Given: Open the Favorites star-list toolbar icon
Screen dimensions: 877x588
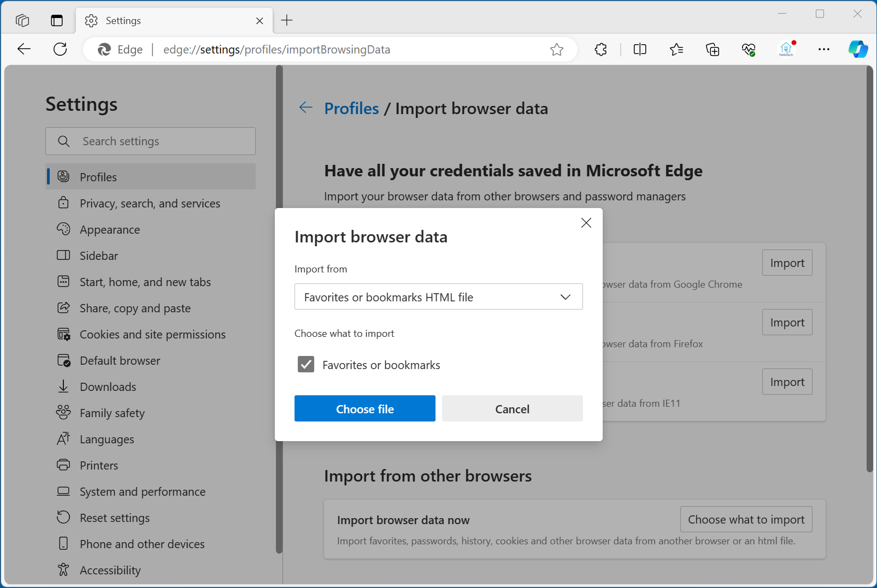Looking at the screenshot, I should 676,49.
